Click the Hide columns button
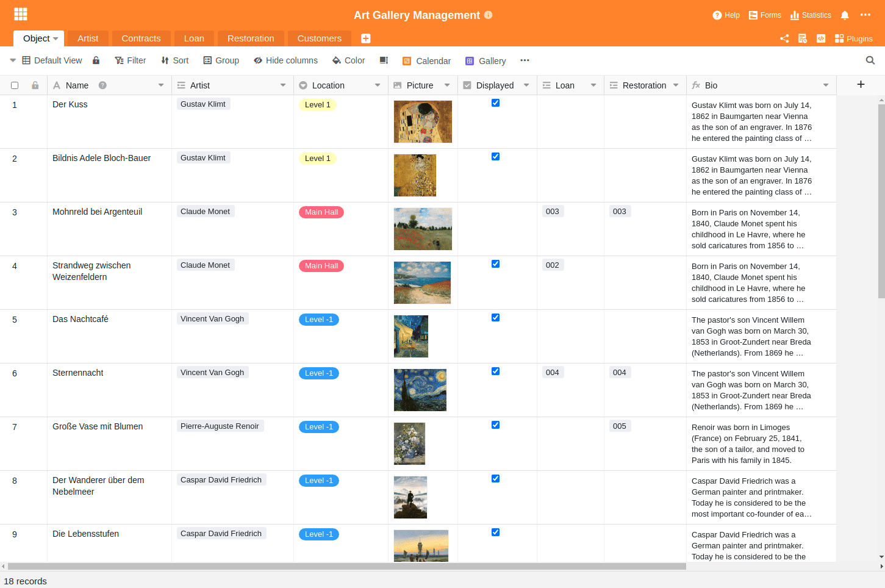885x588 pixels. pos(285,60)
